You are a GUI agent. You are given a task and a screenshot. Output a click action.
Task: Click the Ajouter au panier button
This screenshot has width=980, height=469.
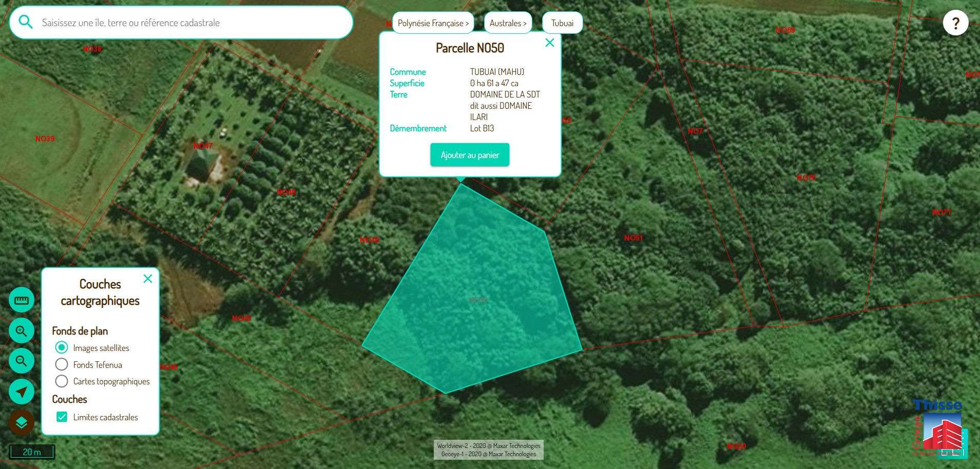pyautogui.click(x=470, y=155)
